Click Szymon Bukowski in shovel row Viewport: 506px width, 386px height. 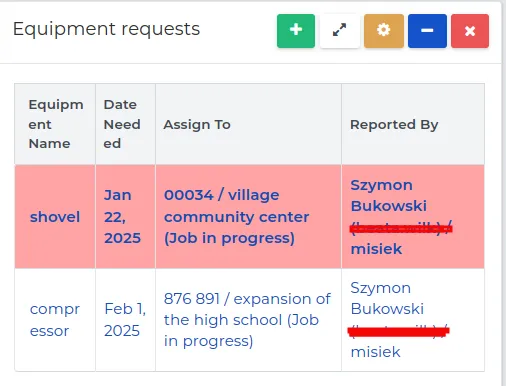(x=388, y=195)
